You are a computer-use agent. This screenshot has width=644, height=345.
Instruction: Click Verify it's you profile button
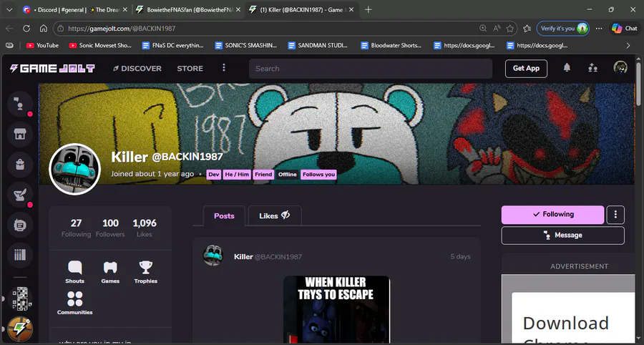tap(562, 29)
